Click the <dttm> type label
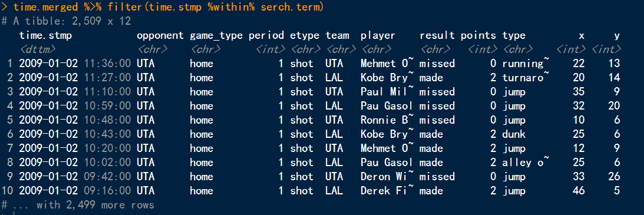Viewport: 644px width, 215px height. 37,49
